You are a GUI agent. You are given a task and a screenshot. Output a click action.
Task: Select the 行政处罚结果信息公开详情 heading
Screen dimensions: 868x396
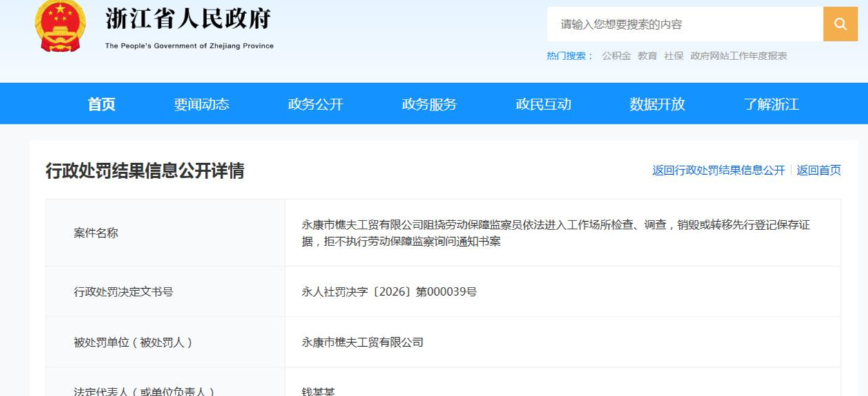(x=145, y=171)
